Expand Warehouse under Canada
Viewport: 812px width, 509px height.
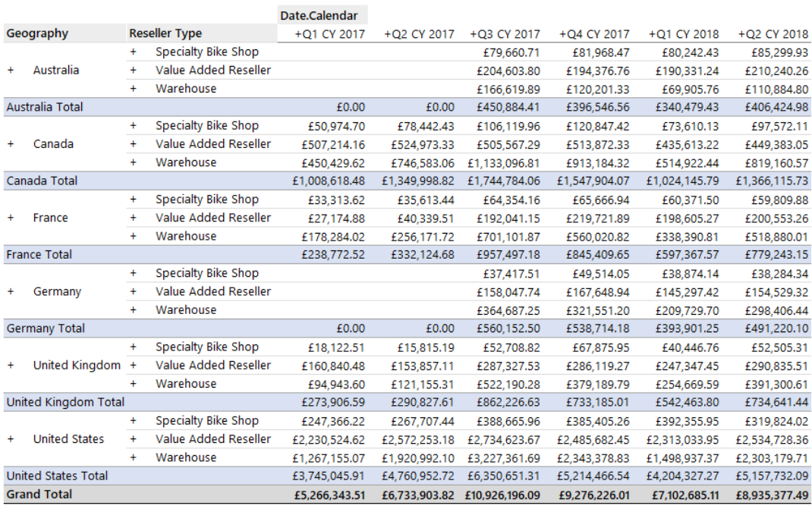coord(134,162)
